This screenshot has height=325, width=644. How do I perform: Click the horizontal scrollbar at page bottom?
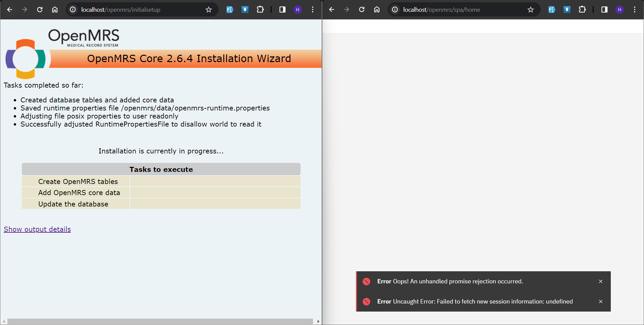(x=160, y=322)
